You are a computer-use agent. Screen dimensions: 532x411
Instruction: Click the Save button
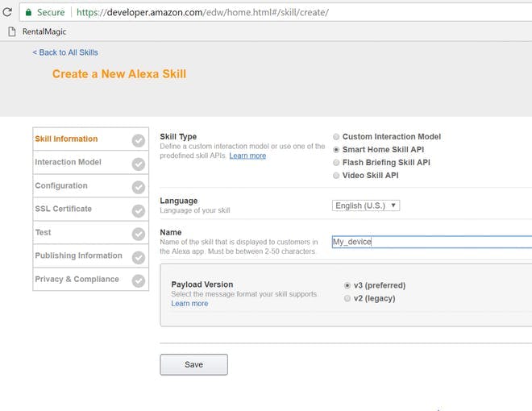click(x=193, y=364)
